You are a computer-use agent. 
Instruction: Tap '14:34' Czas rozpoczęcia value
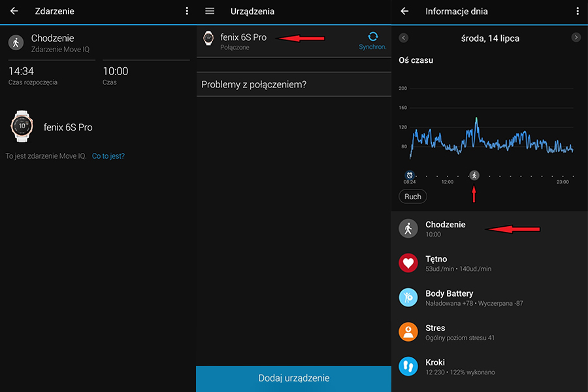pyautogui.click(x=22, y=71)
